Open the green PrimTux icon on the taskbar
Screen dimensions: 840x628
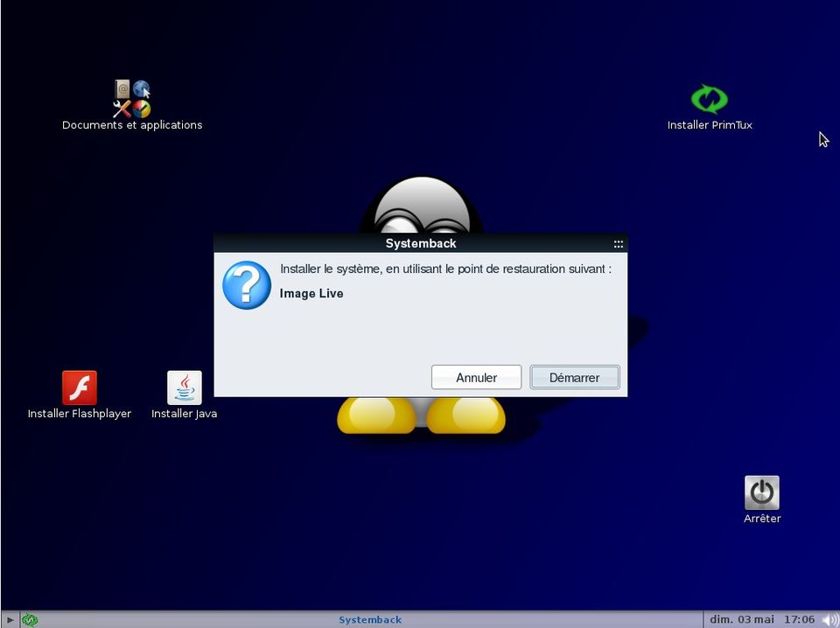pyautogui.click(x=31, y=619)
